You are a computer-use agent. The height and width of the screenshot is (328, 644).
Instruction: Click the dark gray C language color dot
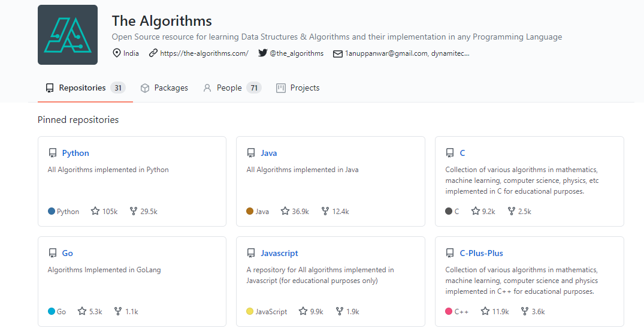(449, 211)
